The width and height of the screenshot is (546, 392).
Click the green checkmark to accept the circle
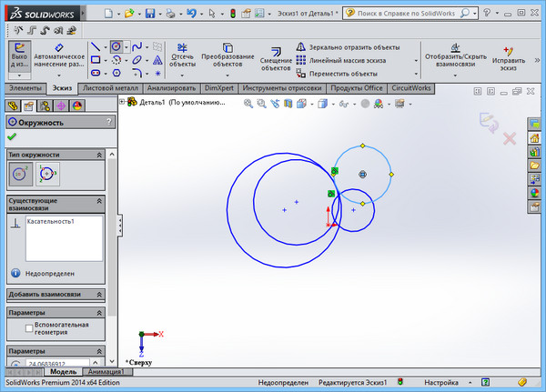pos(12,136)
